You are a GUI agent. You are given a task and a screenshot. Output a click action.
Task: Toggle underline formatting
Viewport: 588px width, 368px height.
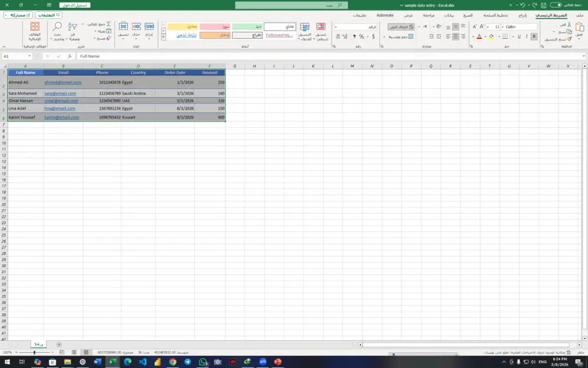[519, 37]
